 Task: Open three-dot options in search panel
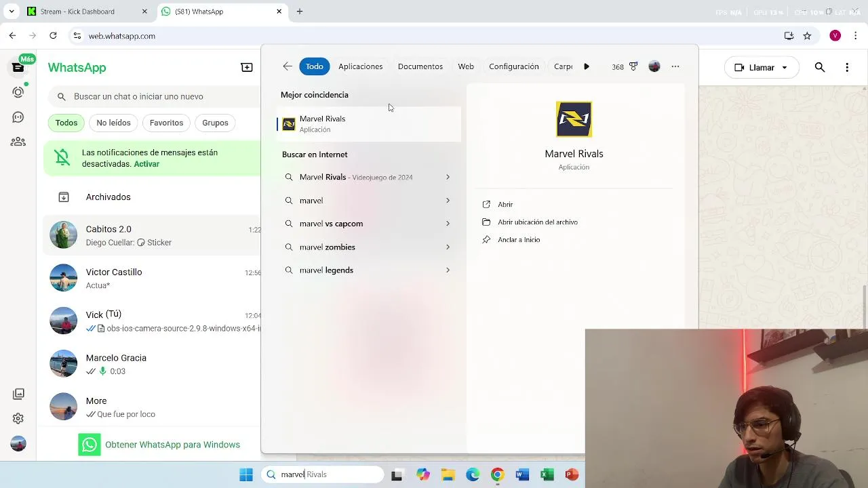675,66
